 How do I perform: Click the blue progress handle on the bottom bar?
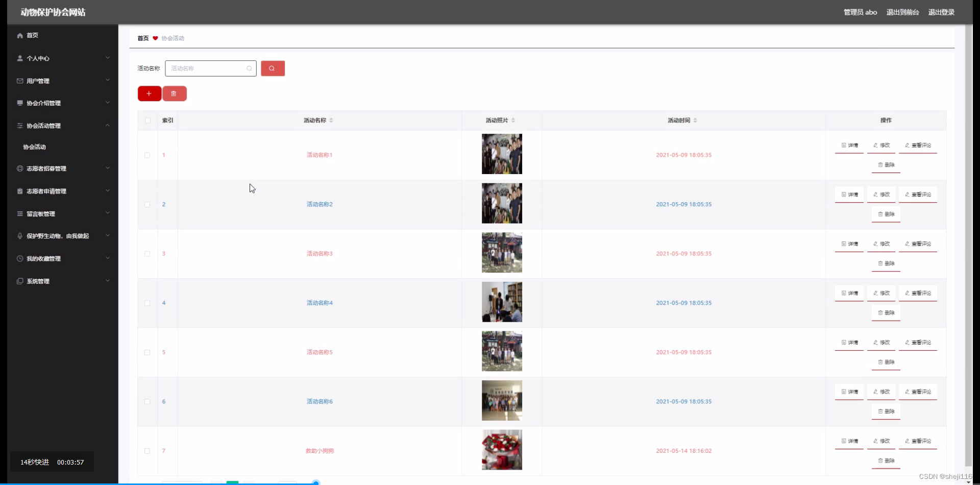point(316,482)
